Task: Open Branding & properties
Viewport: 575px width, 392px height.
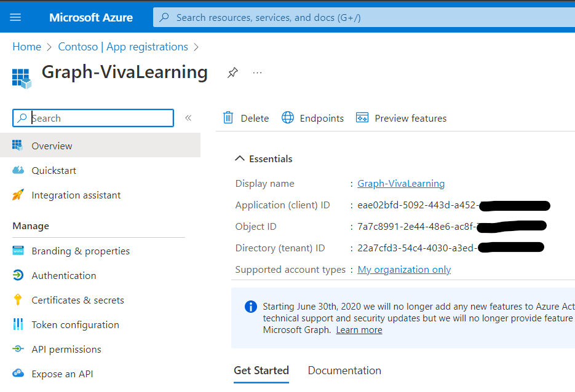Action: 80,251
